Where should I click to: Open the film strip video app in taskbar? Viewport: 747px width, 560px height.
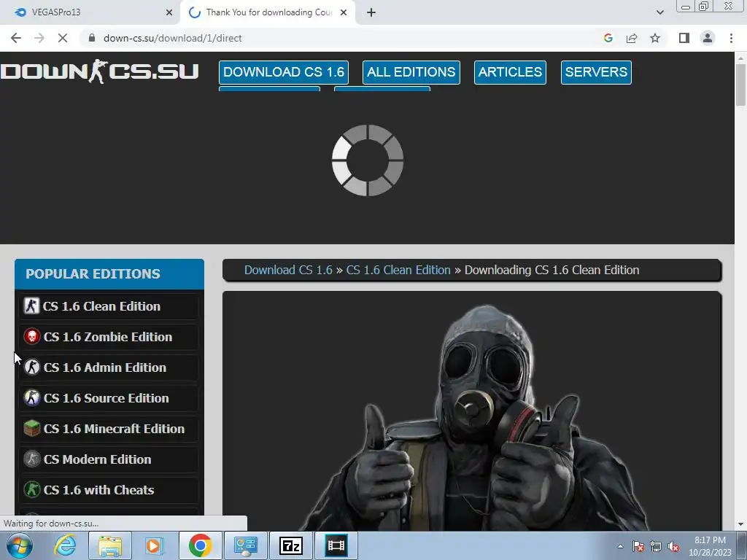point(336,545)
